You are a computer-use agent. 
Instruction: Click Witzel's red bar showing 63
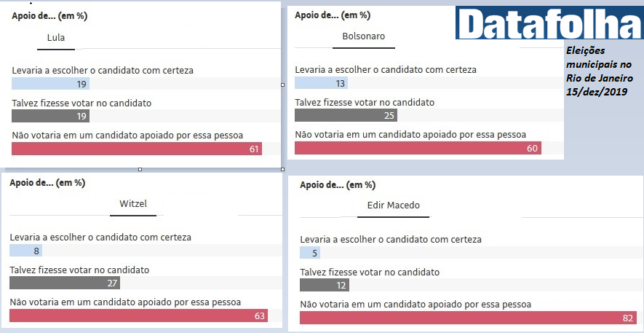tap(138, 316)
